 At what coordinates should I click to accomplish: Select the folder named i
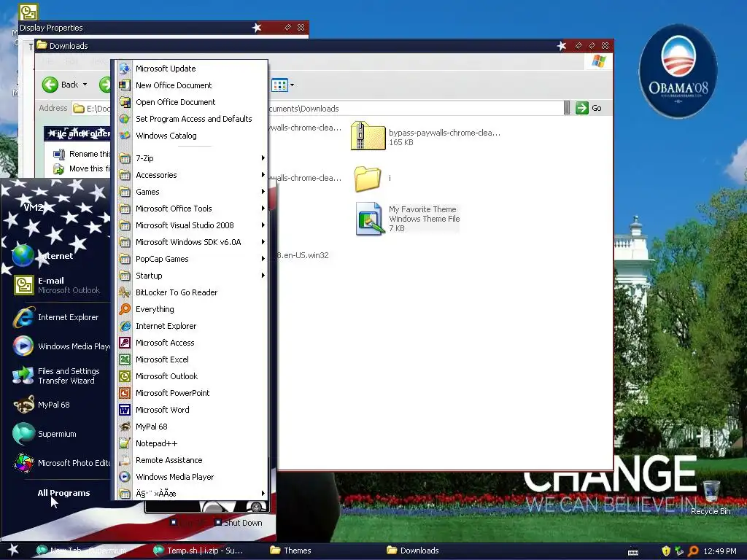(x=373, y=179)
